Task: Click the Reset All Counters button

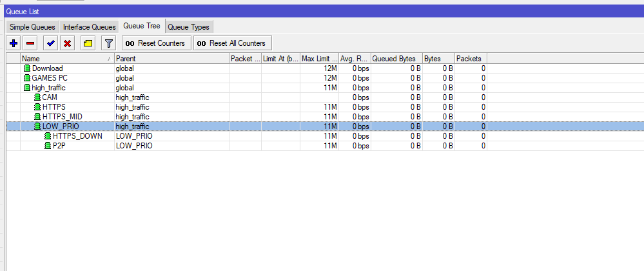Action: tap(233, 43)
